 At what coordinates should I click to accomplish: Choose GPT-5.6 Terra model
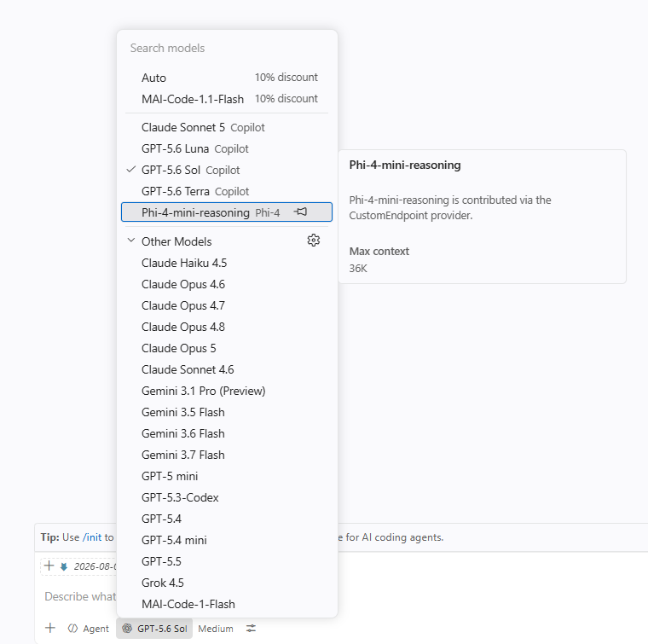tap(227, 191)
